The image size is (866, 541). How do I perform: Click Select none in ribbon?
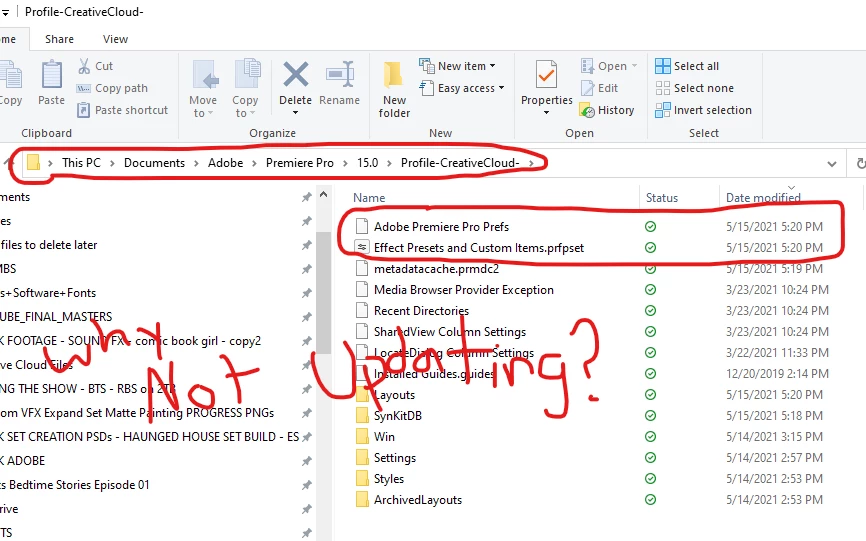pos(694,88)
